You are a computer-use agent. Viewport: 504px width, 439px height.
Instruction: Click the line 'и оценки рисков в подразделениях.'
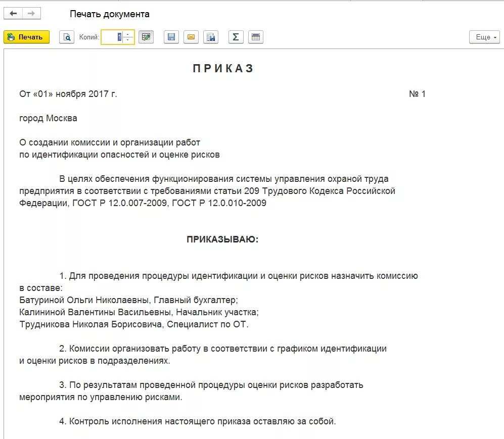(95, 361)
